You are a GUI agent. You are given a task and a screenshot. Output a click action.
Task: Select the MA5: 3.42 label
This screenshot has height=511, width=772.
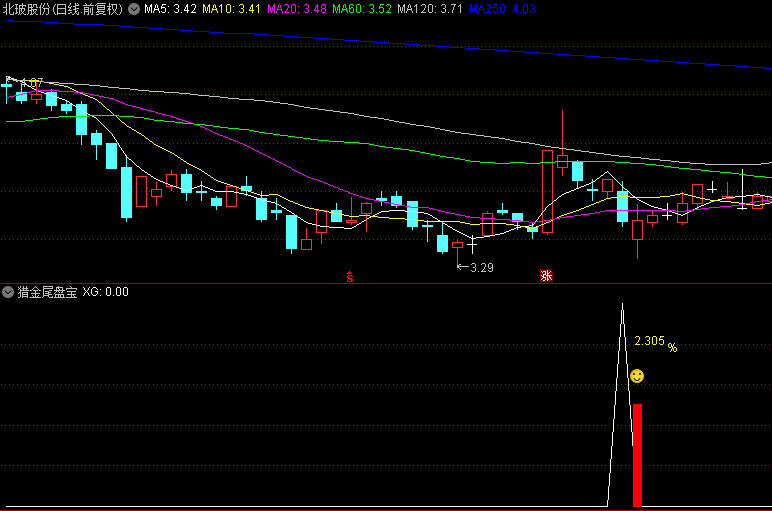[170, 9]
